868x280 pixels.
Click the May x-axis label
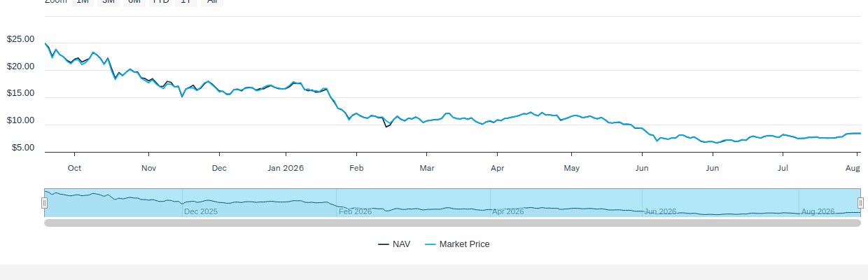click(x=572, y=168)
